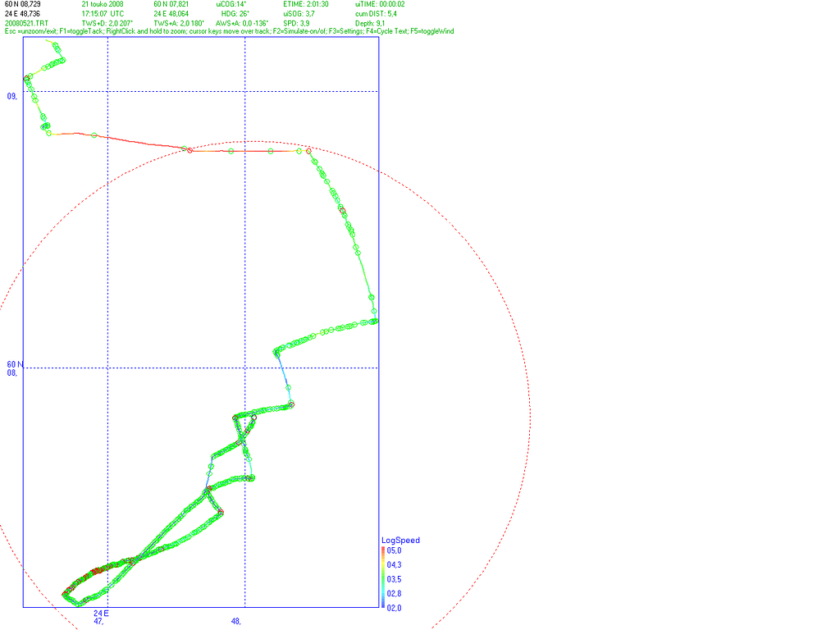Click the '48,' longitude axis label under the chart
This screenshot has width=840, height=630.
(235, 622)
